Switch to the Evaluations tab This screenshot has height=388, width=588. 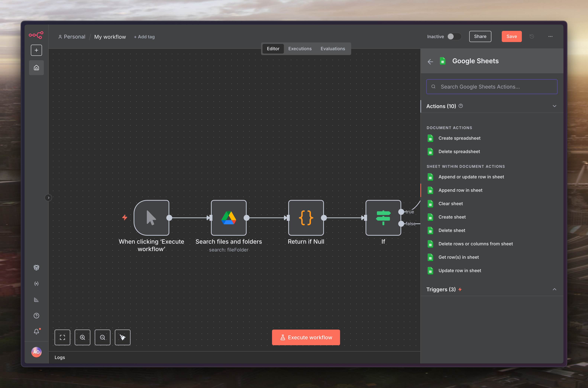click(x=333, y=49)
